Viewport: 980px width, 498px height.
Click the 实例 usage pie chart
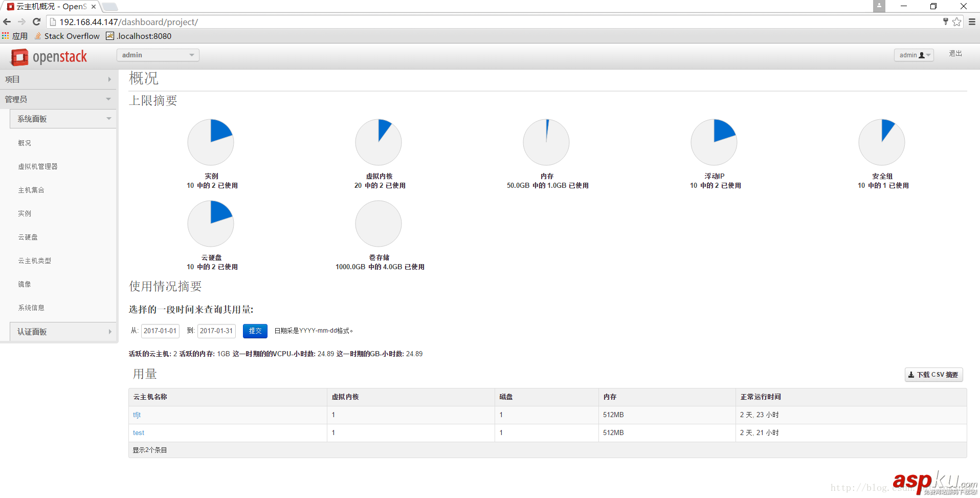[211, 142]
